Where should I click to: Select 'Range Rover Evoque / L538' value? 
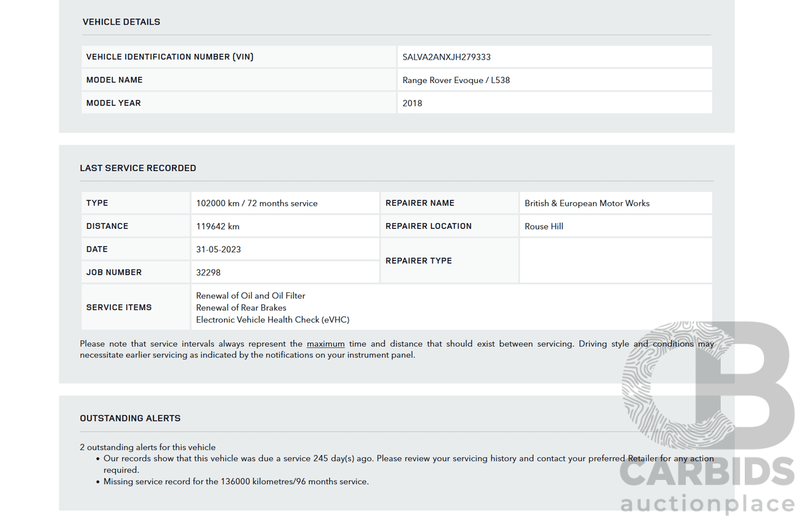point(456,81)
